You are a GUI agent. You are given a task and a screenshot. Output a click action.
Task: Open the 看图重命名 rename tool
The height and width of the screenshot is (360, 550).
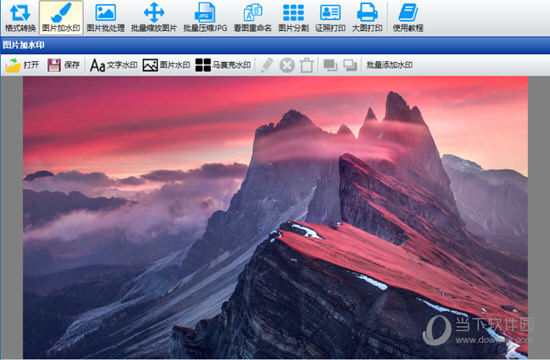253,18
